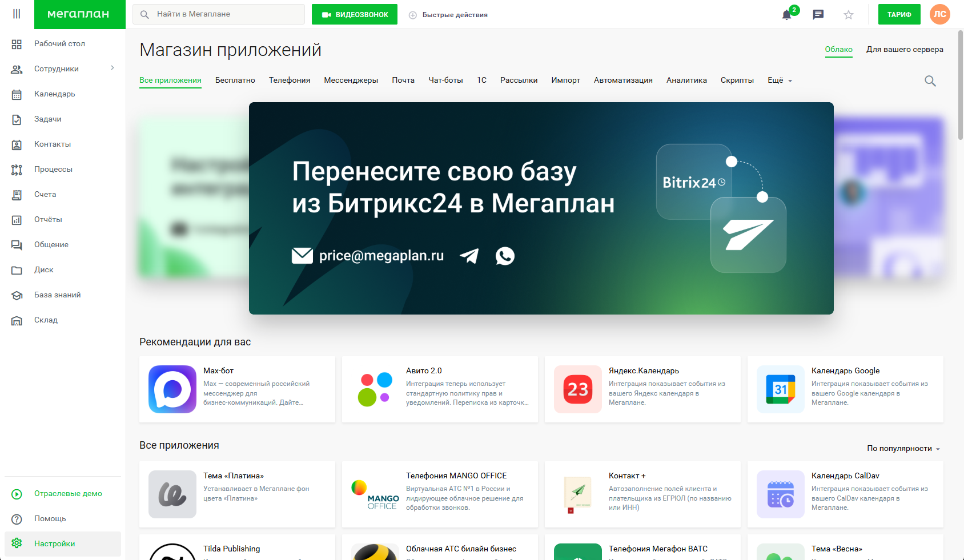
Task: Select the Почта tab
Action: click(403, 80)
